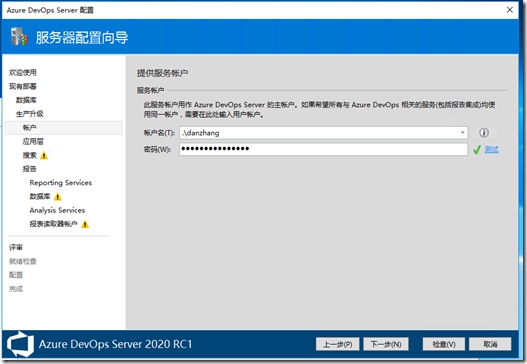Click warning icon next to 搜索
This screenshot has height=364, width=527.
click(x=44, y=156)
